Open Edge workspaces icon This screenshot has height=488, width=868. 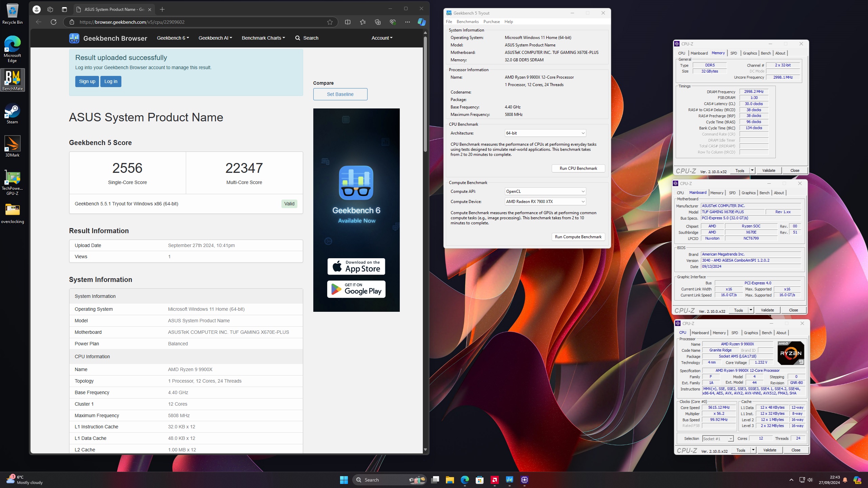point(50,9)
